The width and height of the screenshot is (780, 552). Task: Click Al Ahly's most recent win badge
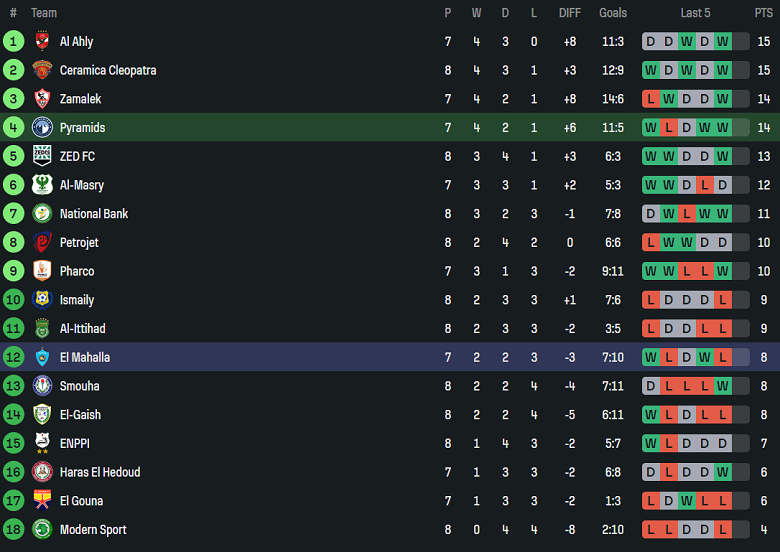[722, 42]
